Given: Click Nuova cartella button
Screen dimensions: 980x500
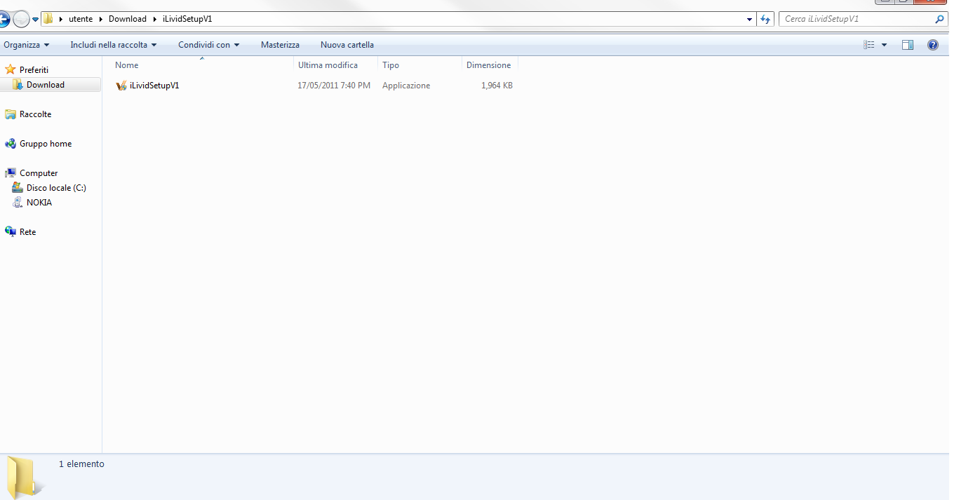Looking at the screenshot, I should click(347, 45).
